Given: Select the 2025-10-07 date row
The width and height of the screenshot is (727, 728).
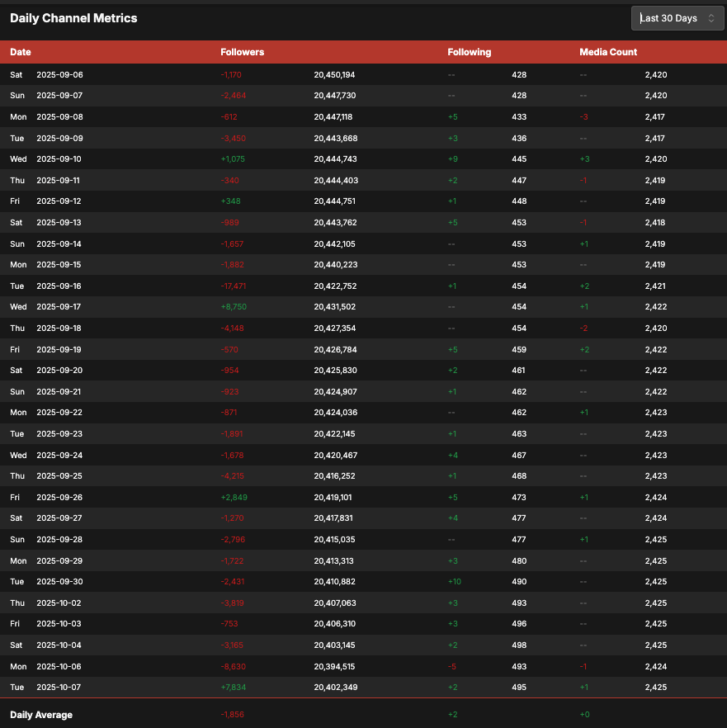Looking at the screenshot, I should pyautogui.click(x=59, y=687).
